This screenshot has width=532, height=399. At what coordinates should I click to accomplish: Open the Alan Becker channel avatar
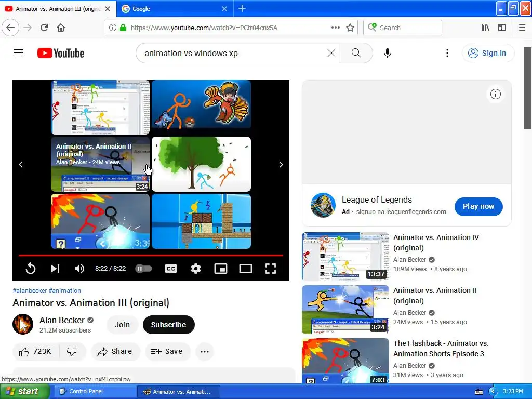coord(23,324)
